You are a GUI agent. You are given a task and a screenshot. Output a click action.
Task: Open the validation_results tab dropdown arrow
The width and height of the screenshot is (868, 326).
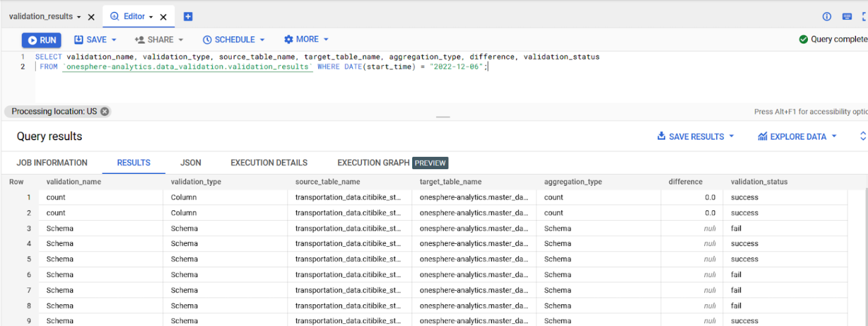(x=78, y=17)
